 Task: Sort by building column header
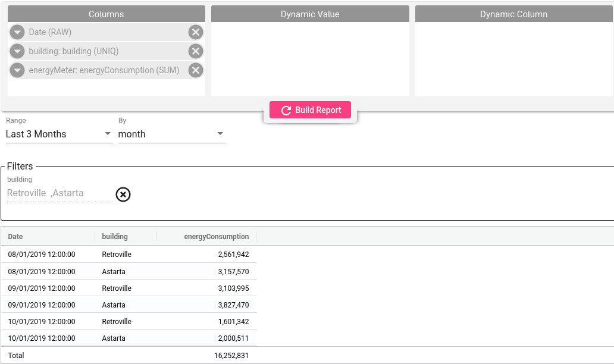pyautogui.click(x=115, y=236)
